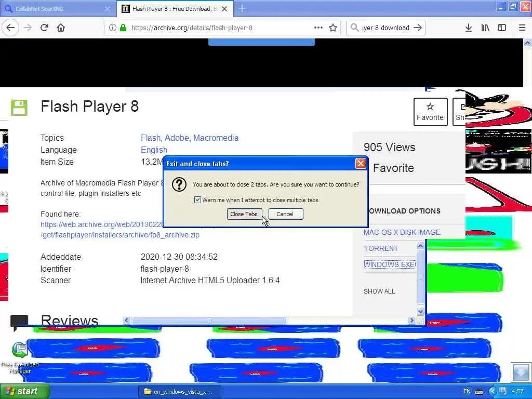Viewport: 532px width, 399px height.
Task: Click the question mark icon in dialog
Action: click(179, 184)
